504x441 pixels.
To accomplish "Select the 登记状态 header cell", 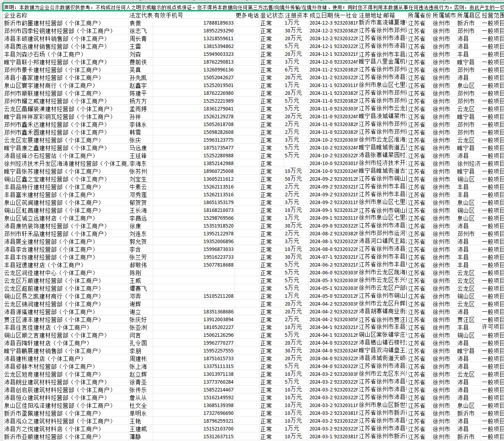I will click(x=272, y=15).
